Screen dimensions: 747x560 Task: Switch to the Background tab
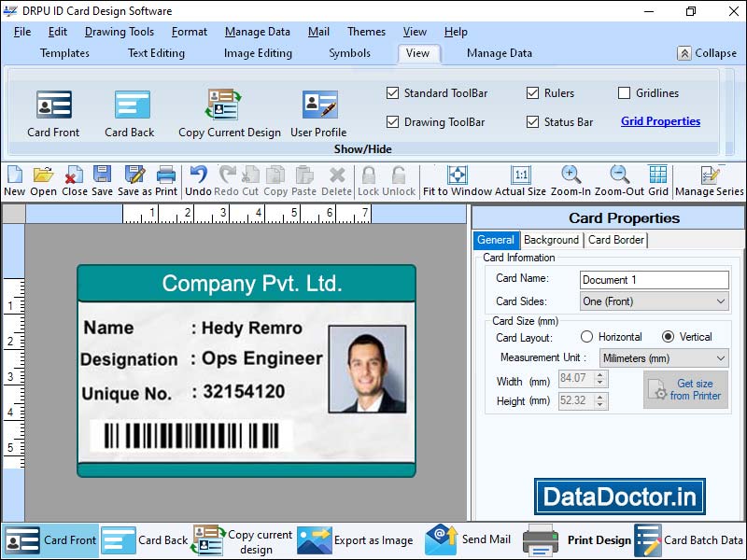point(551,240)
